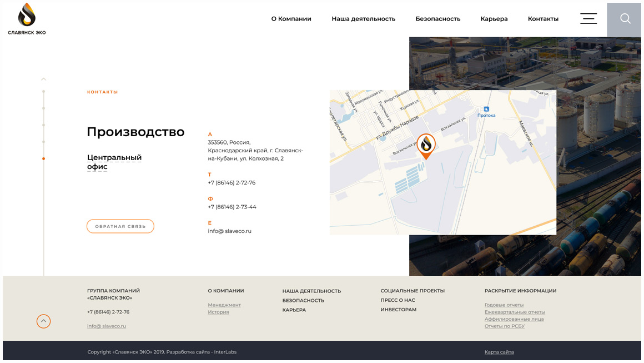Open the Безопасность menu item

[x=438, y=19]
